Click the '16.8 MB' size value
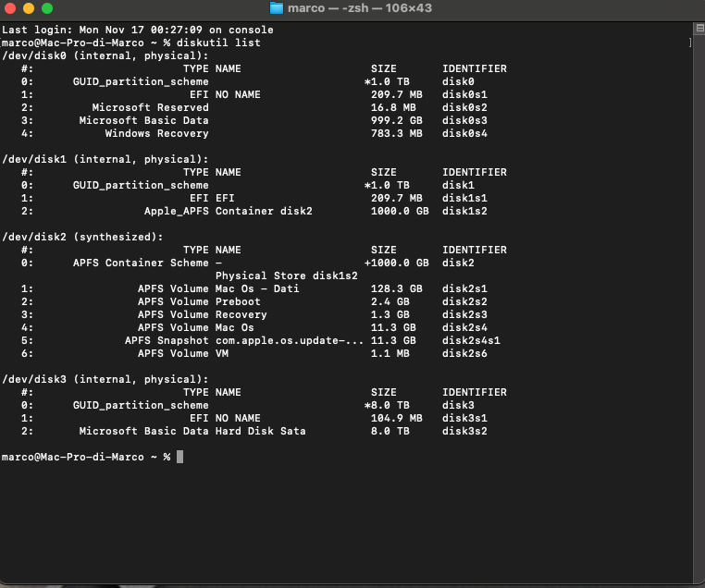The width and height of the screenshot is (705, 588). [x=393, y=107]
